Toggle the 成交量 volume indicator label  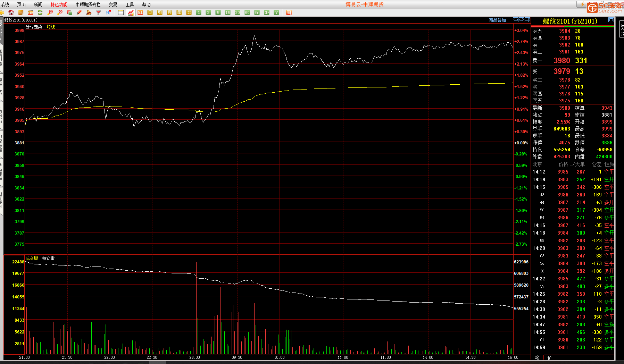click(x=32, y=258)
